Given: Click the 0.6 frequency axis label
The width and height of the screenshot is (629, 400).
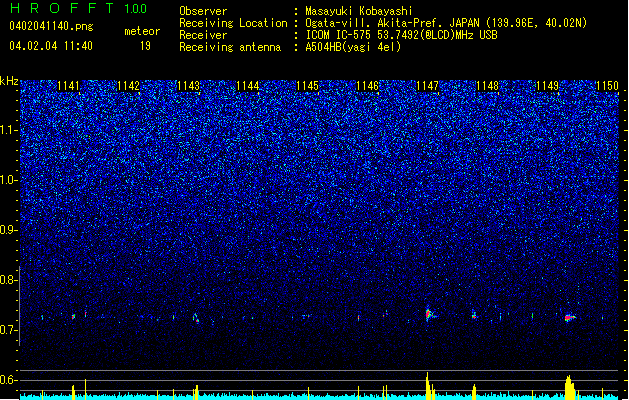Looking at the screenshot, I should [x=9, y=380].
